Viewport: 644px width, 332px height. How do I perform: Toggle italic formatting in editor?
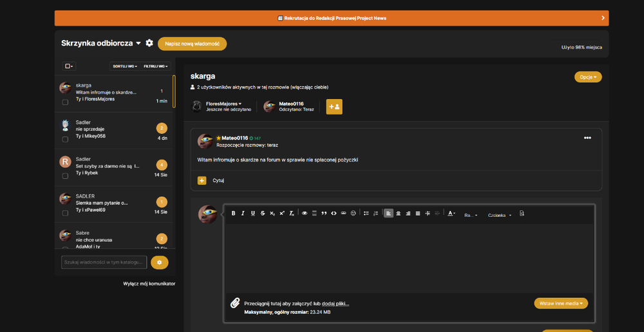tap(243, 214)
